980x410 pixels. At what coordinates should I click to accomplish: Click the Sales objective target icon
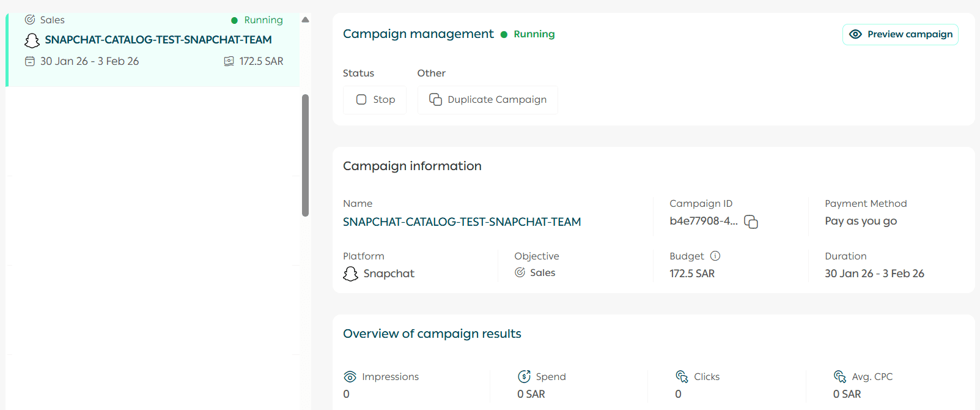click(520, 272)
